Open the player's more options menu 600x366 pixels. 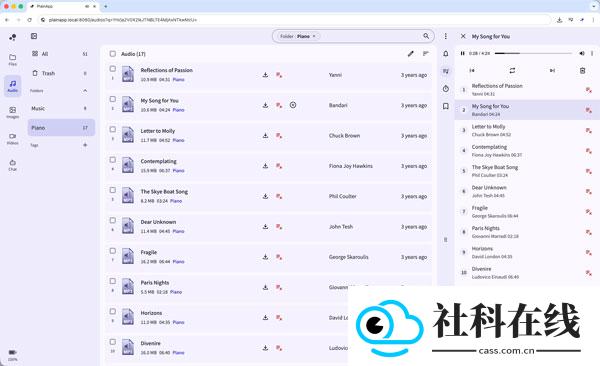[592, 54]
